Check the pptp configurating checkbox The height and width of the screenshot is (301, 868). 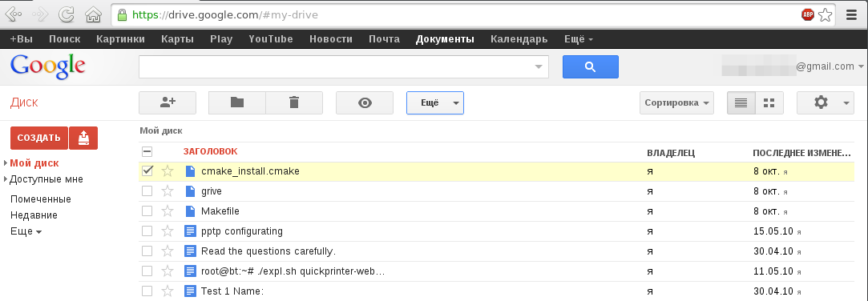pos(147,231)
